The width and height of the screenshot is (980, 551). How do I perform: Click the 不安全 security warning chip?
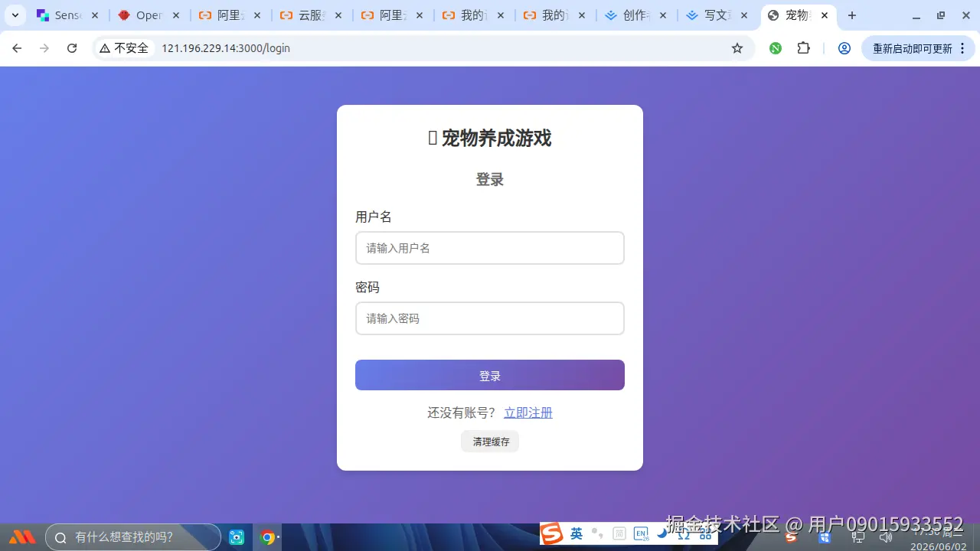point(125,48)
